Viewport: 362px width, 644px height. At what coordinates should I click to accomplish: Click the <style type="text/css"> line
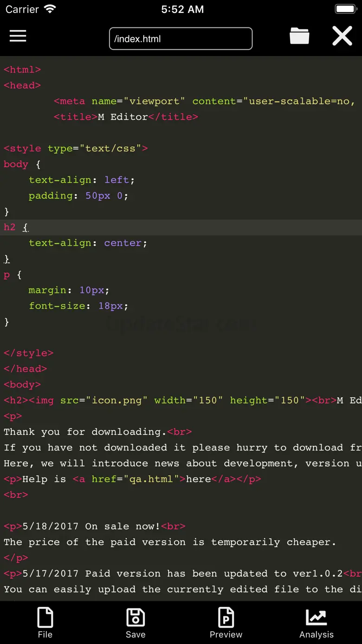click(76, 149)
